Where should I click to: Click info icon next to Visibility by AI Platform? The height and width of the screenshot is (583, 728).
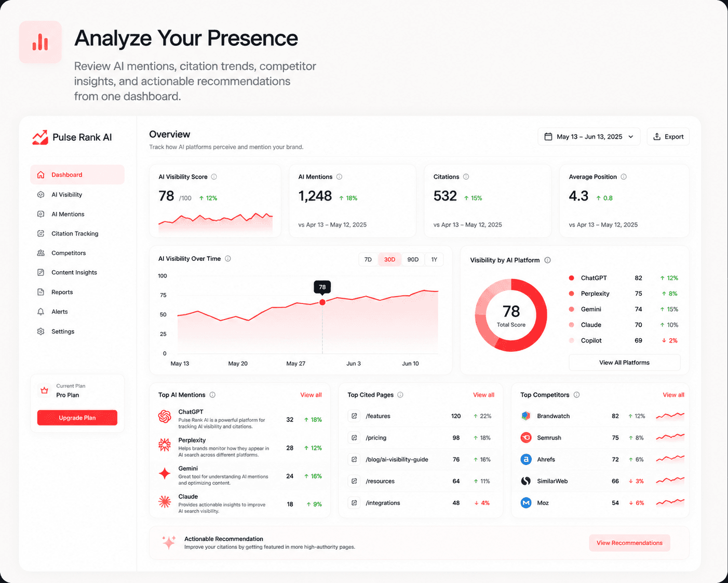point(547,260)
